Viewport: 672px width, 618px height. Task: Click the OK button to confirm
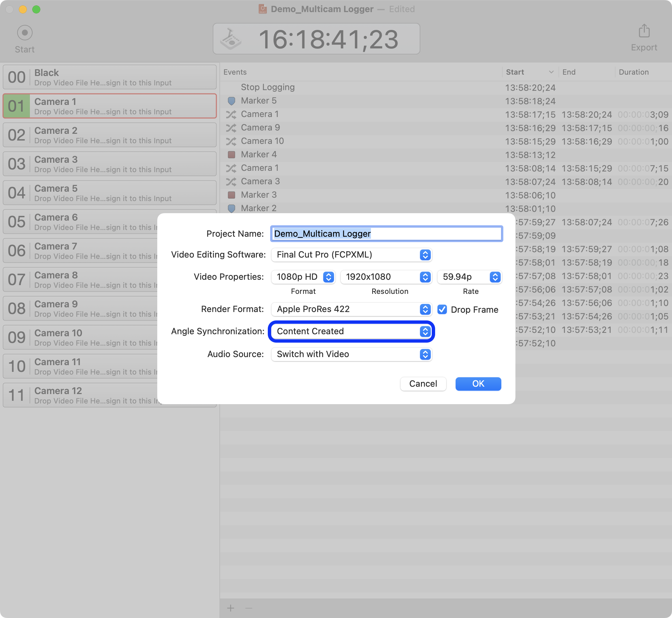[478, 384]
